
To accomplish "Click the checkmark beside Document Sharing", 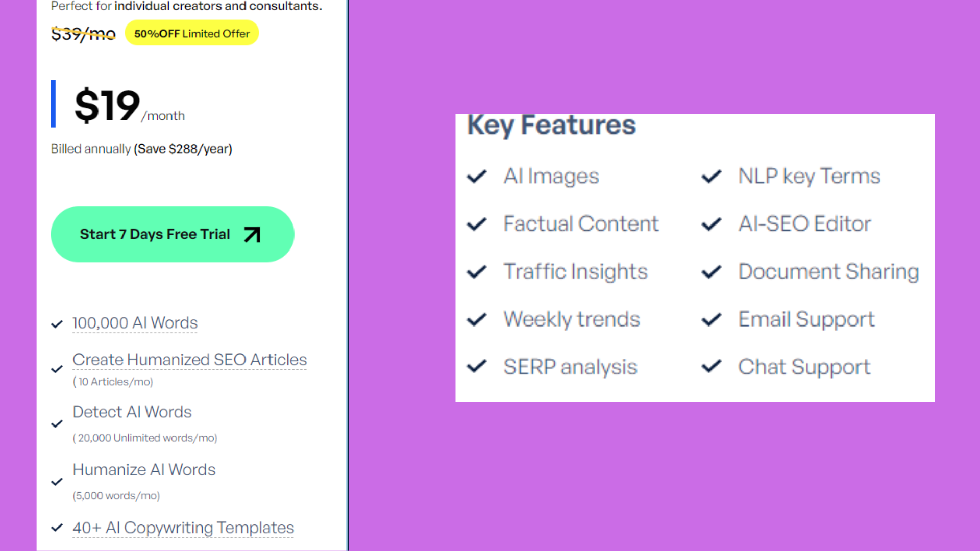I will (712, 272).
